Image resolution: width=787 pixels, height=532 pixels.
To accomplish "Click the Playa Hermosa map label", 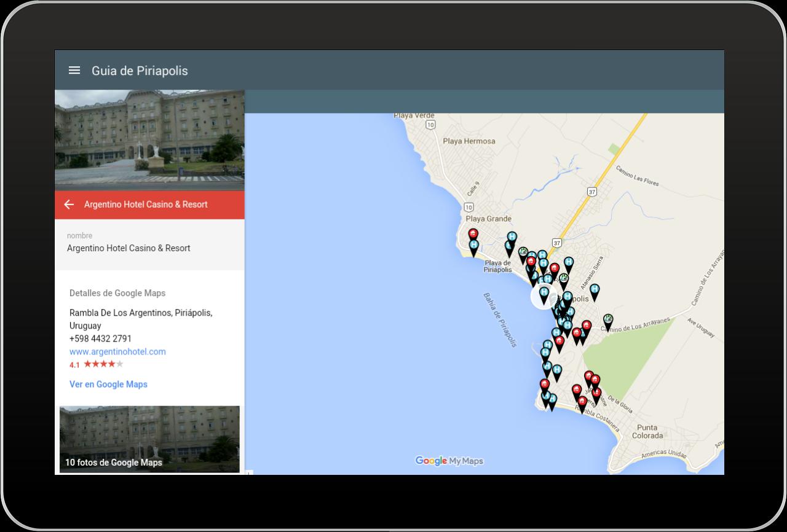I will point(469,141).
